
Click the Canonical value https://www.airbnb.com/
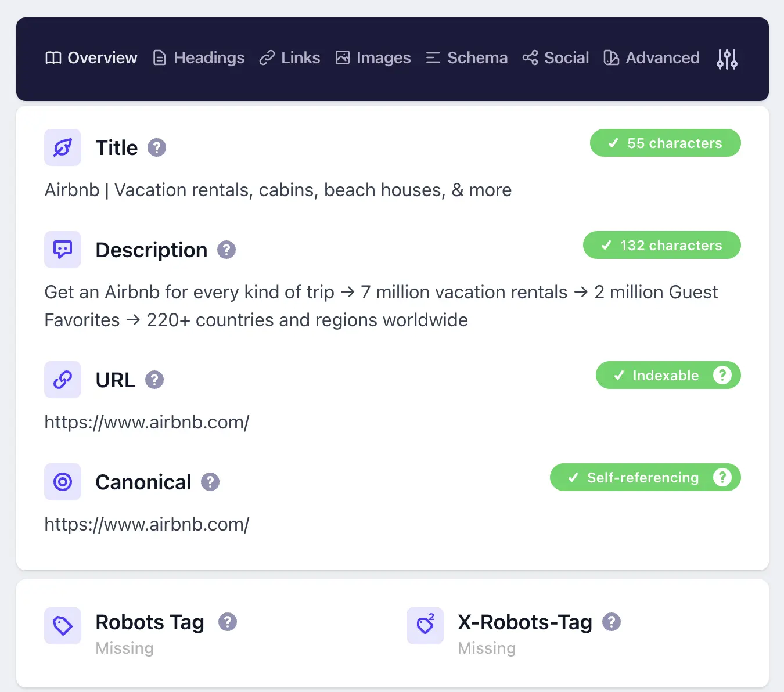(x=147, y=524)
